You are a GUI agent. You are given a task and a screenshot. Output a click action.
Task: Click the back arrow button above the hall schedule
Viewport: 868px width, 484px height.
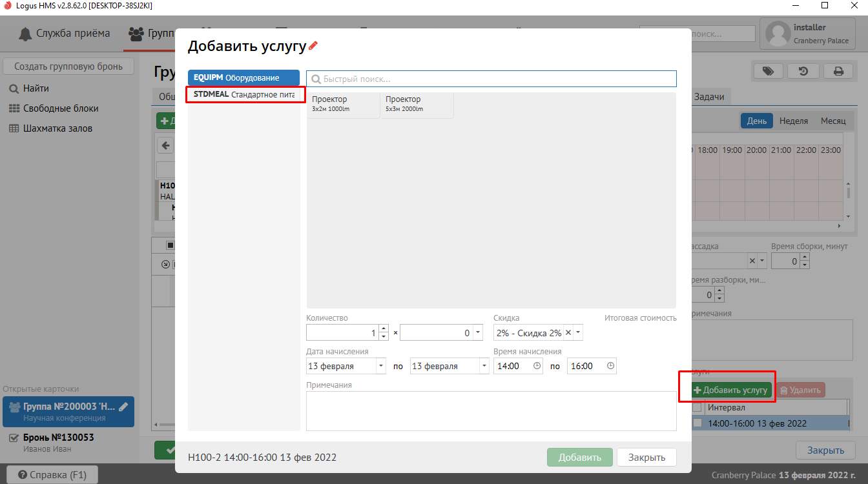pyautogui.click(x=166, y=146)
